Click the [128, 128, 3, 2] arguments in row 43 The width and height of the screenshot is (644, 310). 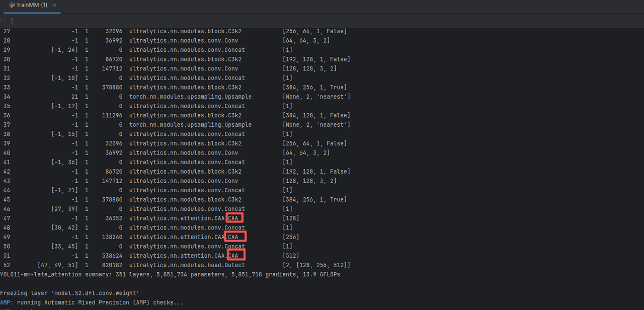coord(310,181)
